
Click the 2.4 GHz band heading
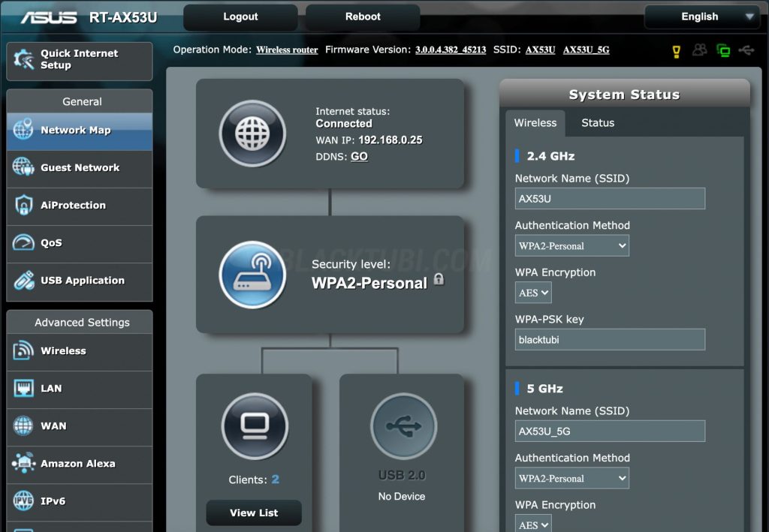[550, 156]
